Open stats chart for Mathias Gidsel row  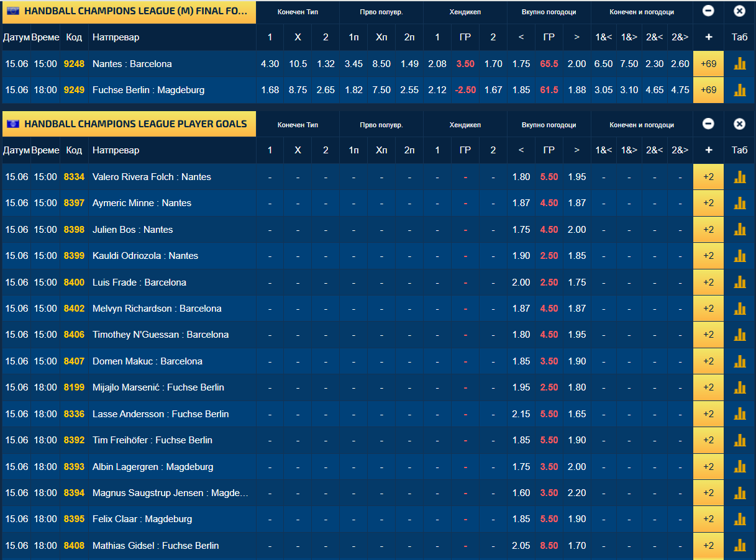739,546
